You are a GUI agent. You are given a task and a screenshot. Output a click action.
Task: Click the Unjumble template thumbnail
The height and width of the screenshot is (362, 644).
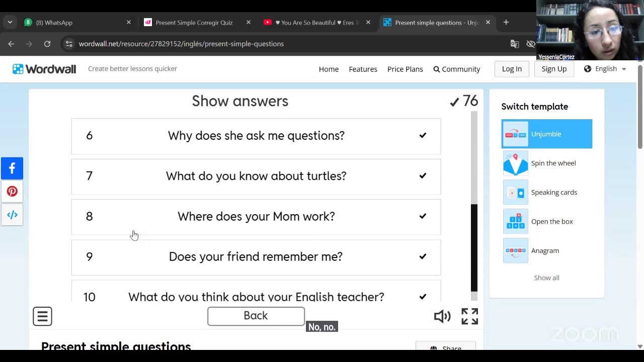[x=515, y=134]
